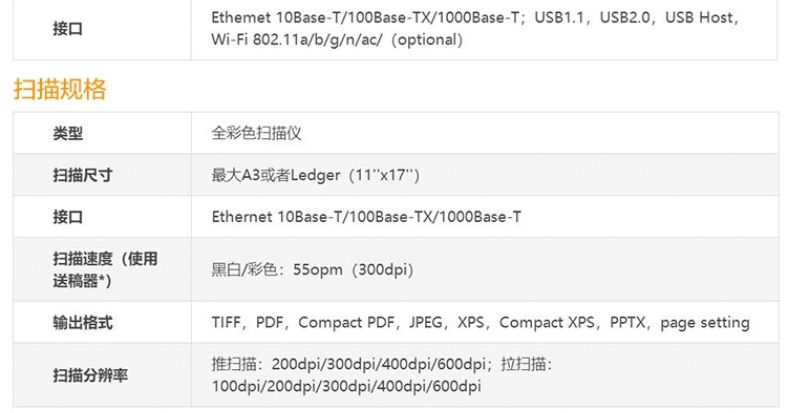Select the 扫描速度（使用送稿器*）label
Viewport: 790px width, 413px height.
pyautogui.click(x=105, y=269)
